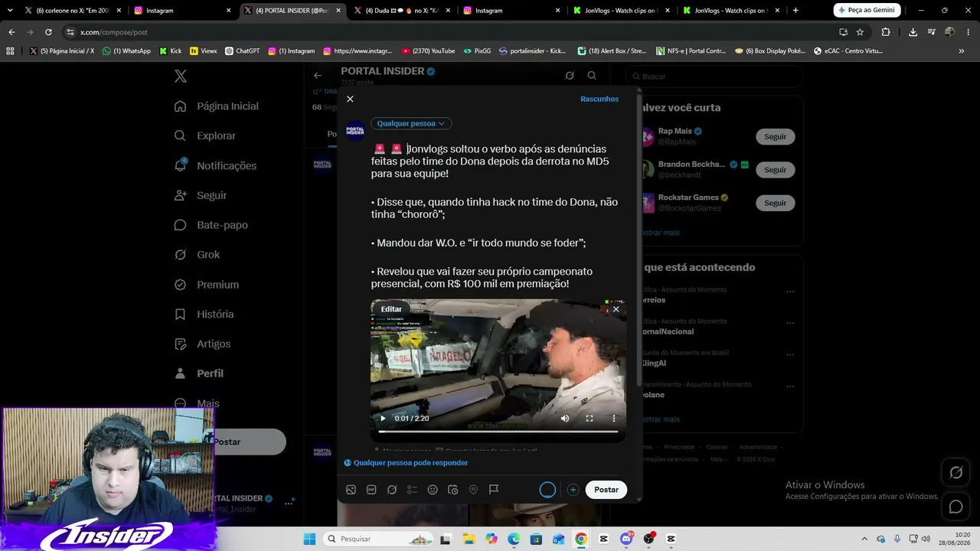Follow Brandon Beckha... with Seguir button
The width and height of the screenshot is (980, 551).
pos(775,169)
